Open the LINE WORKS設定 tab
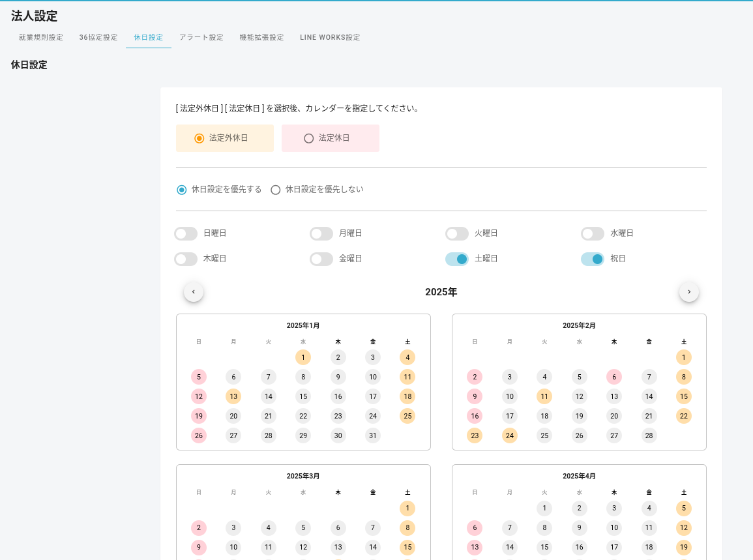The width and height of the screenshot is (753, 560). pyautogui.click(x=330, y=37)
